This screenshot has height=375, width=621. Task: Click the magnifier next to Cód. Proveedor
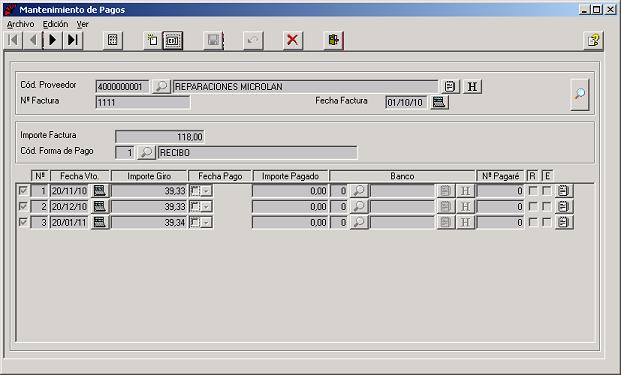pos(161,86)
